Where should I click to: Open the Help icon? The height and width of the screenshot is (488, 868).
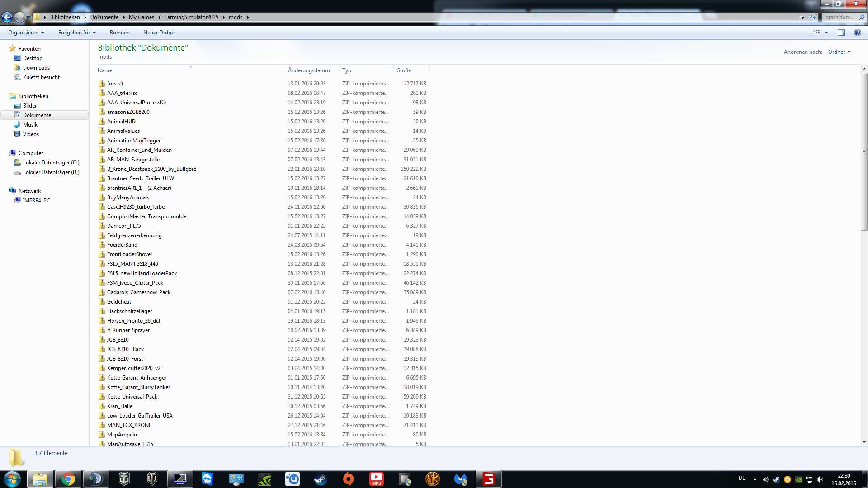(857, 33)
